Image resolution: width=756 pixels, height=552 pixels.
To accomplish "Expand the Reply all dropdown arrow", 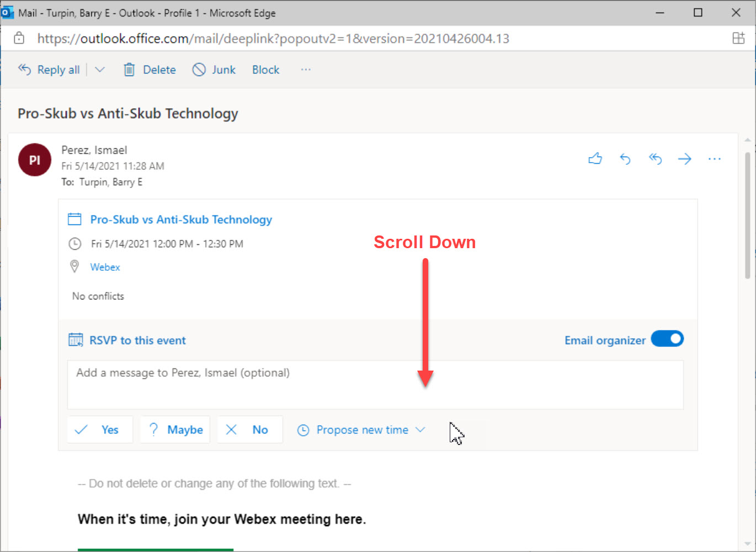I will point(100,69).
